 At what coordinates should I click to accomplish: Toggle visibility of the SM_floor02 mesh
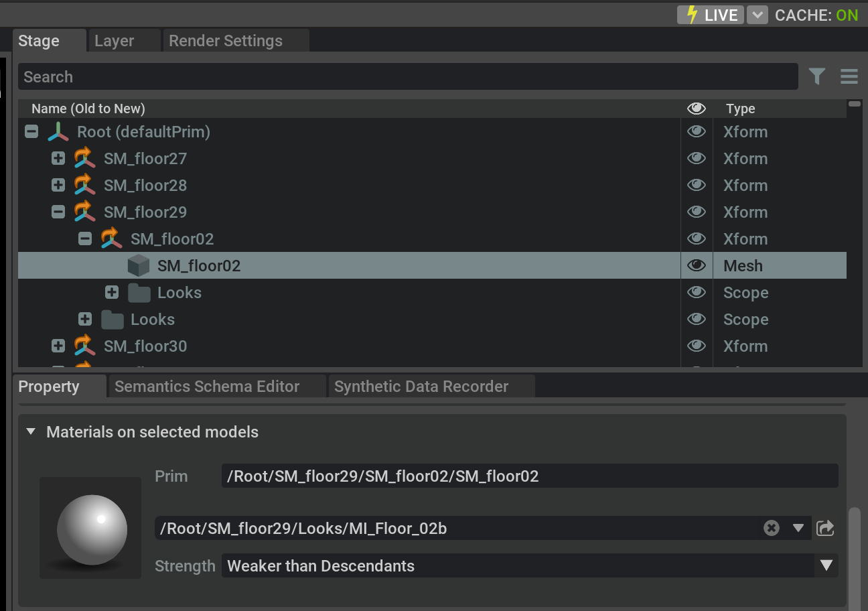click(697, 266)
